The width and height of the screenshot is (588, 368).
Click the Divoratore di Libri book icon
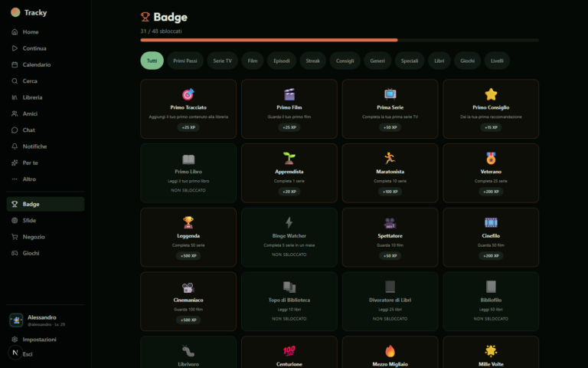click(390, 287)
